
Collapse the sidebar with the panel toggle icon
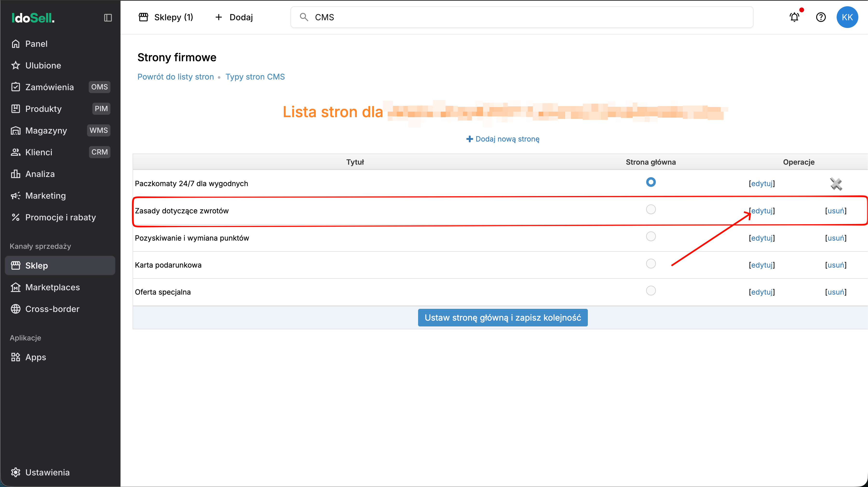[108, 18]
